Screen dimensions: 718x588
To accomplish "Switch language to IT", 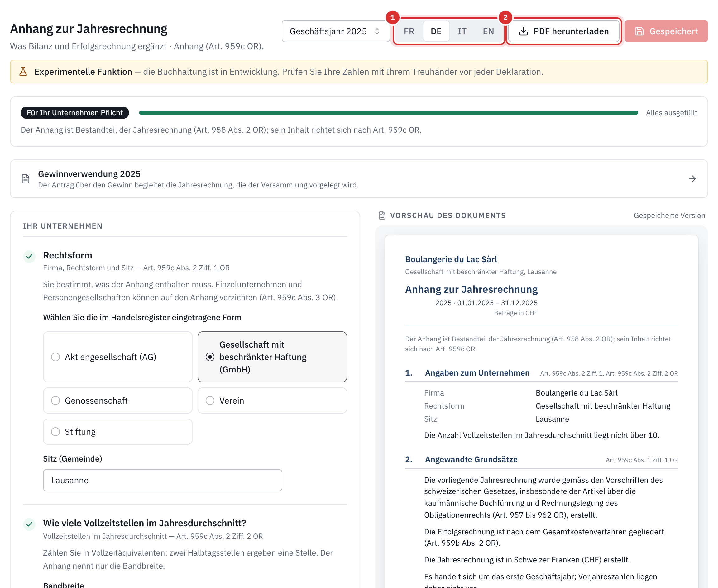I will (x=462, y=31).
